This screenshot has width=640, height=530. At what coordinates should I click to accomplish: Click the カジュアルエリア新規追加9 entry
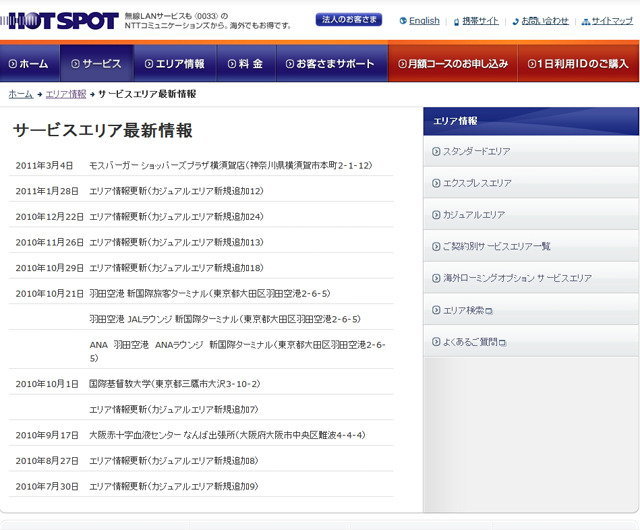coord(174,487)
